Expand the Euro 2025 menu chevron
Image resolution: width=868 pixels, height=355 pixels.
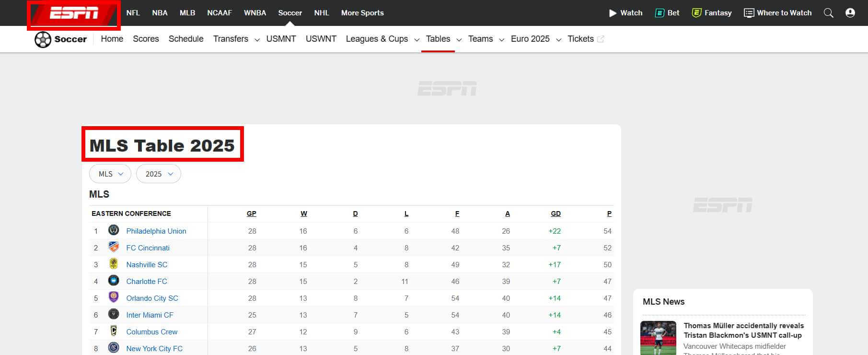point(558,40)
